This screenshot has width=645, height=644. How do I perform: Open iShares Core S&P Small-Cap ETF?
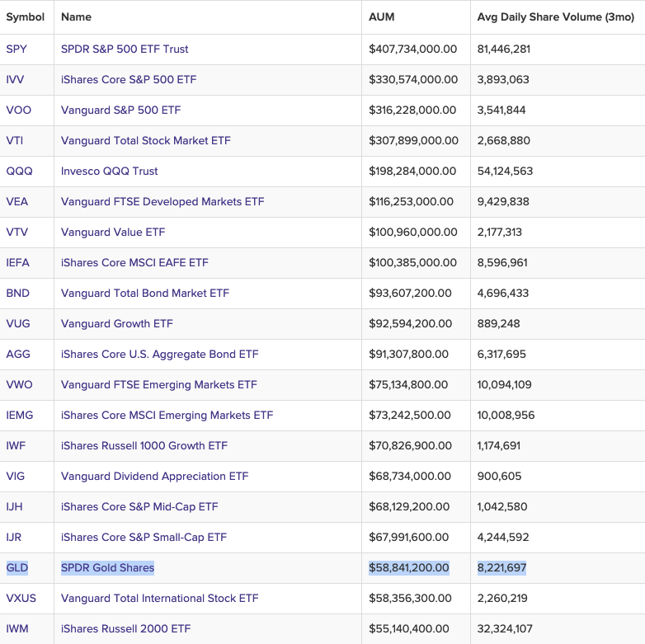144,537
